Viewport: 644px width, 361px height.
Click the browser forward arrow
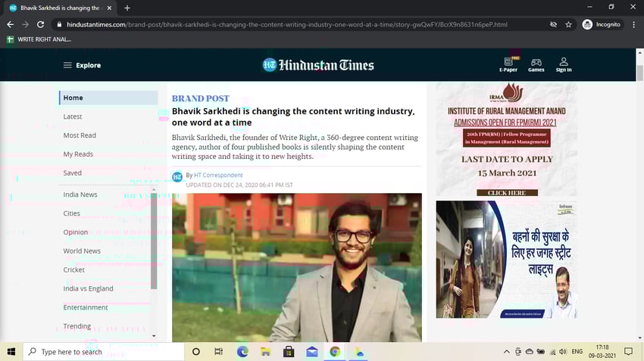pyautogui.click(x=26, y=25)
